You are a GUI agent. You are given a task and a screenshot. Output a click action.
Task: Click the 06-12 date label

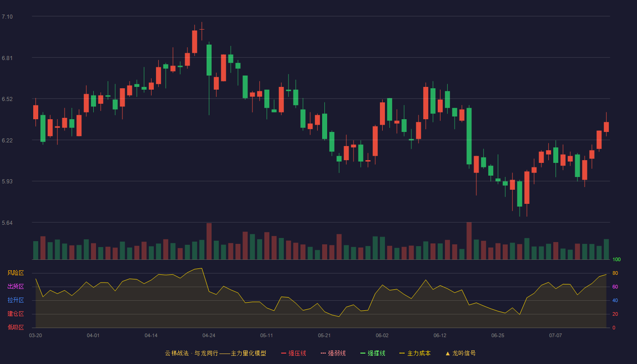[x=440, y=335]
